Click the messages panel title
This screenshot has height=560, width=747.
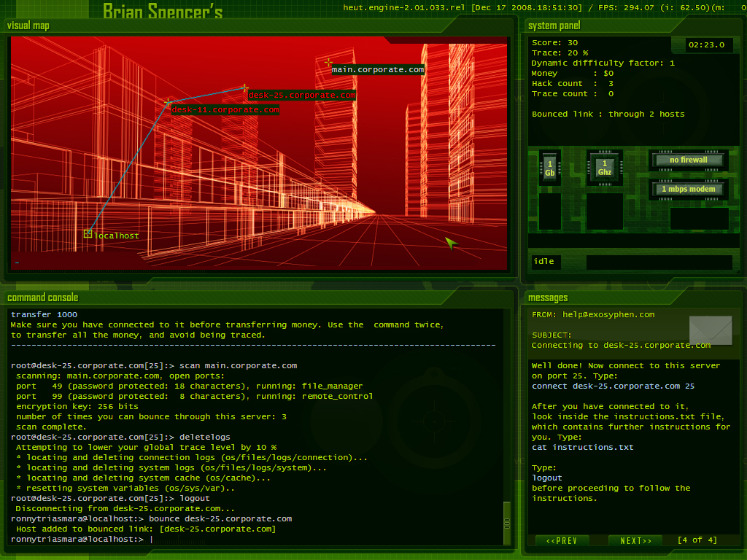[549, 297]
